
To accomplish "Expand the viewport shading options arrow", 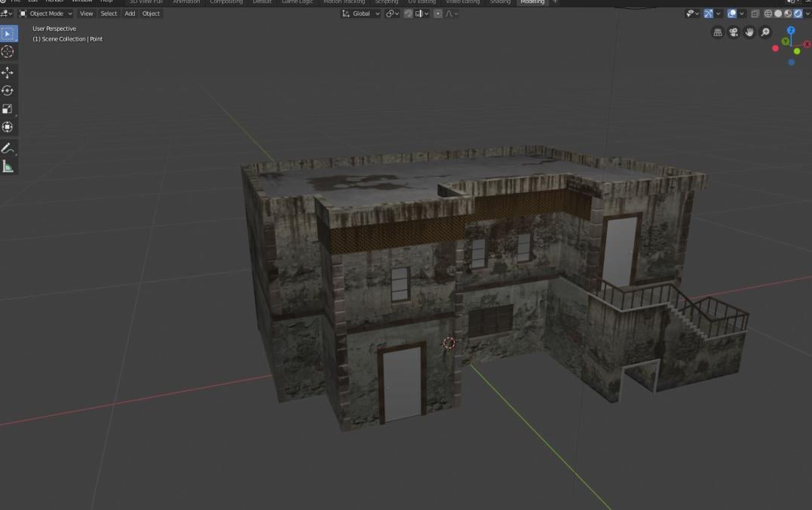I will tap(807, 14).
